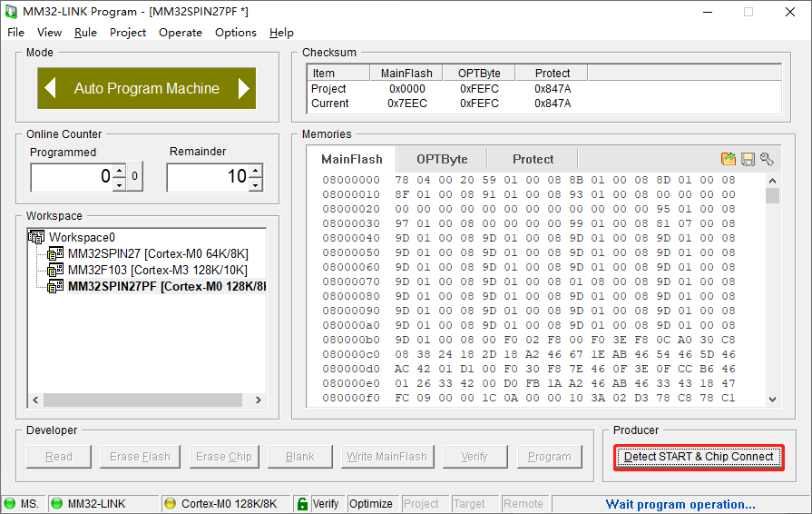Viewport: 812px width, 514px height.
Task: Decrease Programmed counter value
Action: pos(120,184)
